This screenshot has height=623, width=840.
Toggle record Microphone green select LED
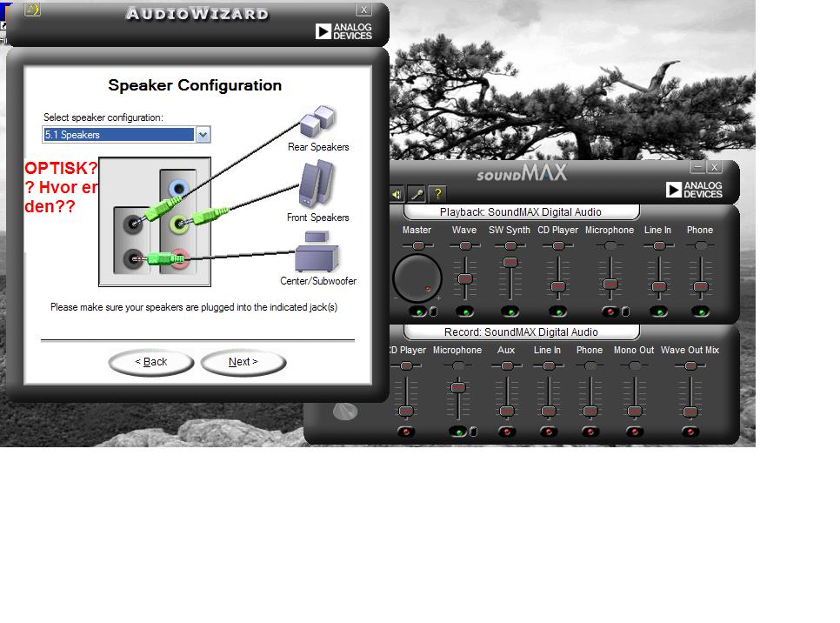pyautogui.click(x=458, y=432)
